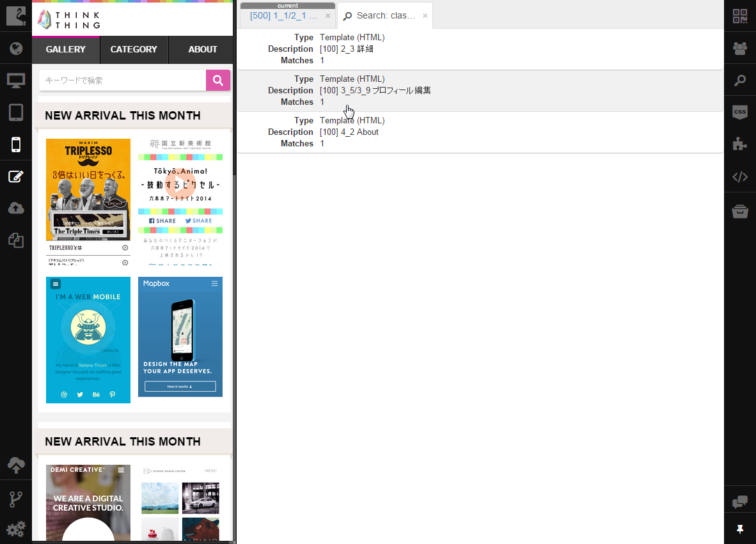Open the copy pages icon

(x=16, y=240)
